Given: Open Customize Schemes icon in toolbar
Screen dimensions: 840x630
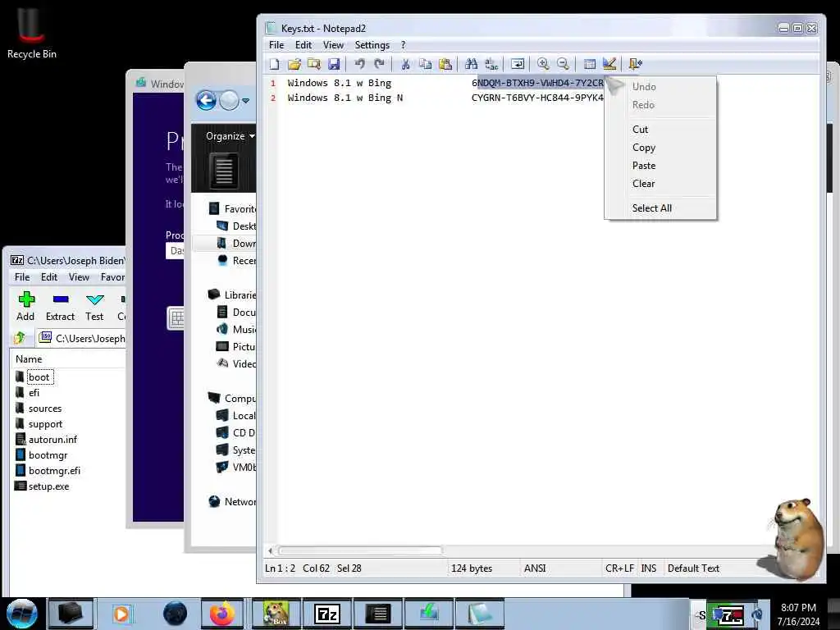Looking at the screenshot, I should coord(609,64).
